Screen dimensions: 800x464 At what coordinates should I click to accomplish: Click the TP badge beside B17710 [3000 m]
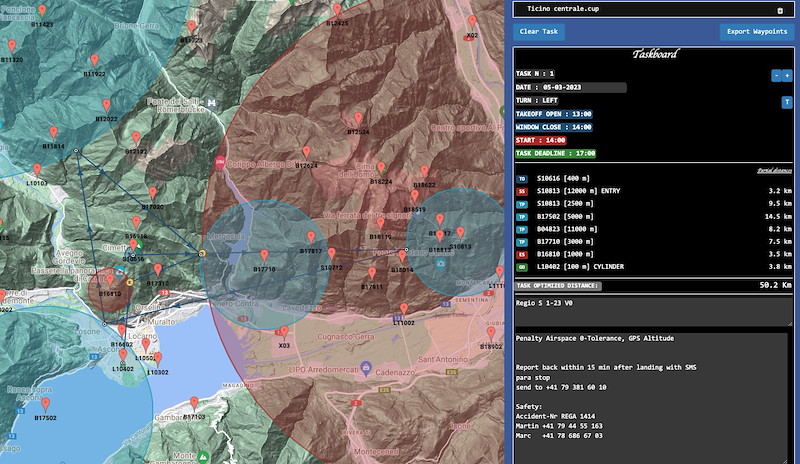pos(521,242)
